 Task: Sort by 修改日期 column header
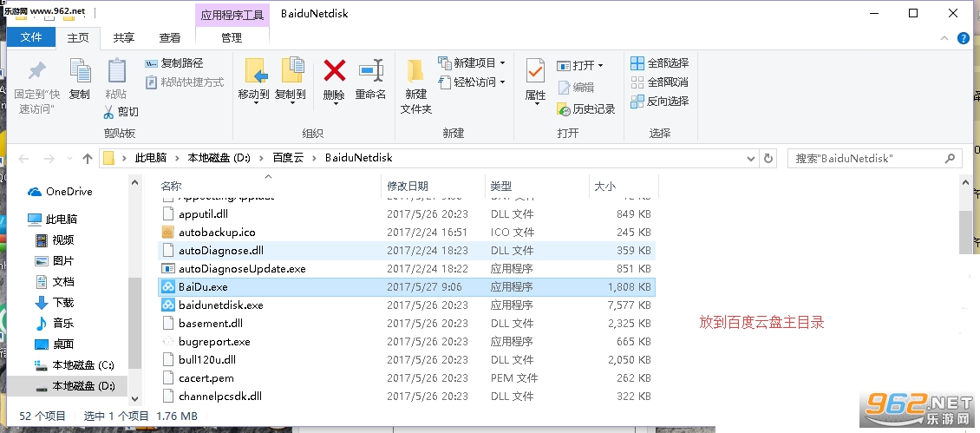(x=433, y=186)
